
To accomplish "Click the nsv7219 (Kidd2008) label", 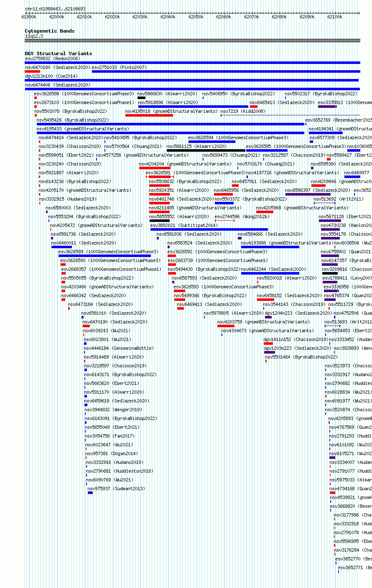I will point(243,111).
